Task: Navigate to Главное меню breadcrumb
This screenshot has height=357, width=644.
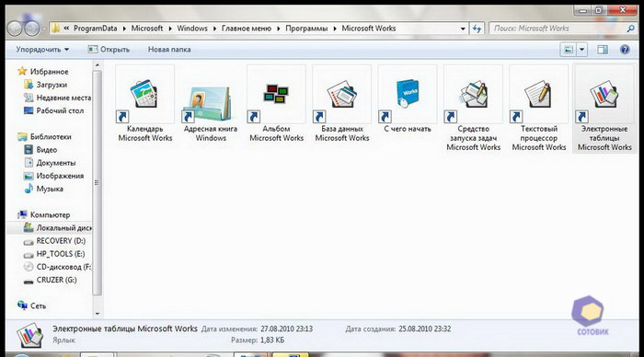Action: pos(247,29)
